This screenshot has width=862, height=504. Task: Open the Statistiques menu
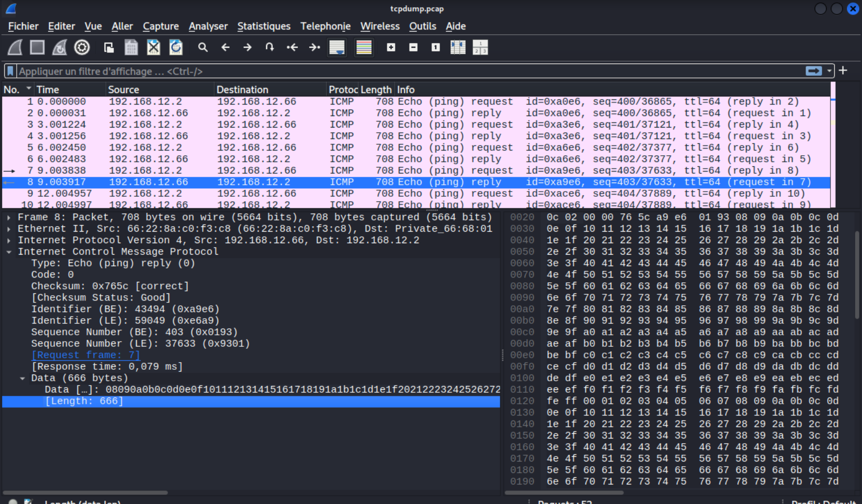click(264, 26)
